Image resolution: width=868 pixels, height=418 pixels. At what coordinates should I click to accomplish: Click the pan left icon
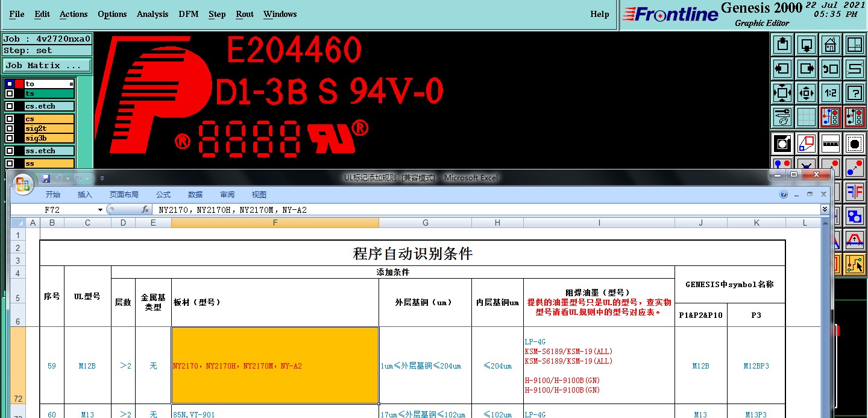pyautogui.click(x=782, y=68)
